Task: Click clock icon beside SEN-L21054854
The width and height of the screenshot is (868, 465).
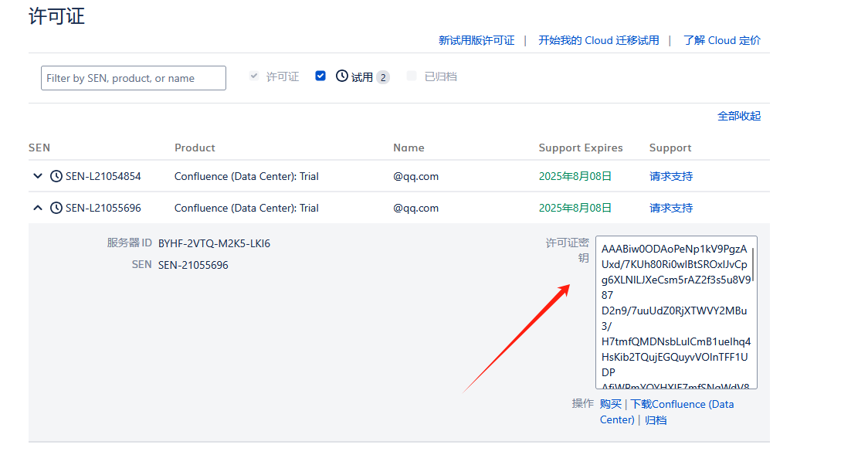Action: 56,176
